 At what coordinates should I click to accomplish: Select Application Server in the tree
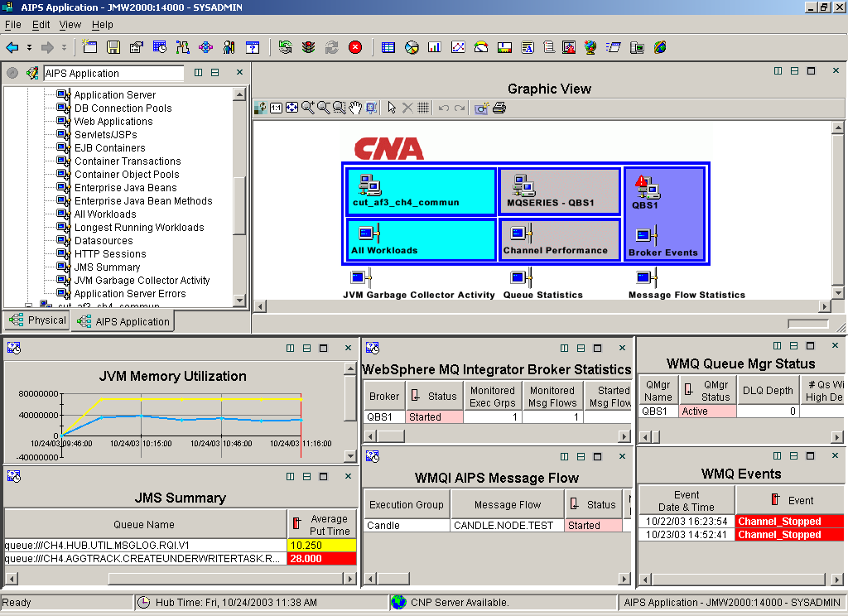tap(114, 94)
